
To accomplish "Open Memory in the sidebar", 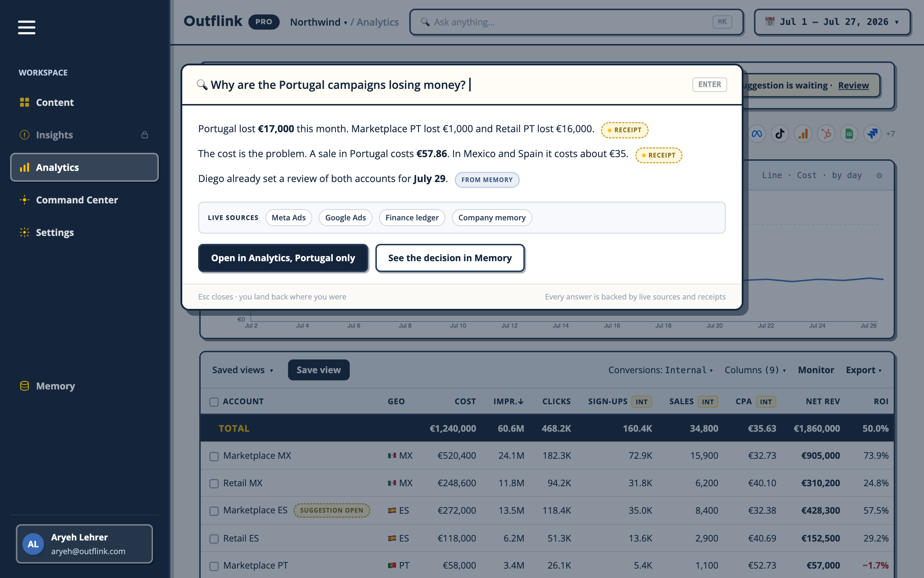I will (84, 386).
